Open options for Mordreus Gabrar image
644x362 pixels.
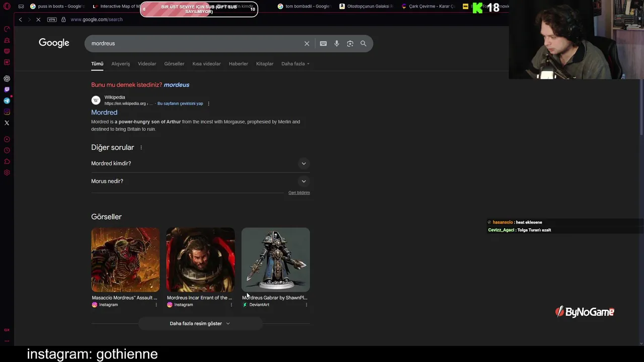pos(306,305)
